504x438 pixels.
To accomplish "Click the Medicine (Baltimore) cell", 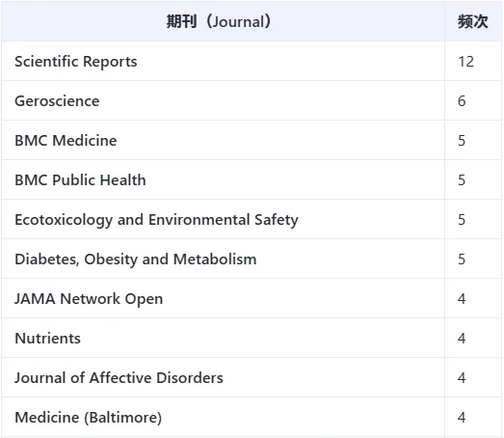I will (89, 418).
